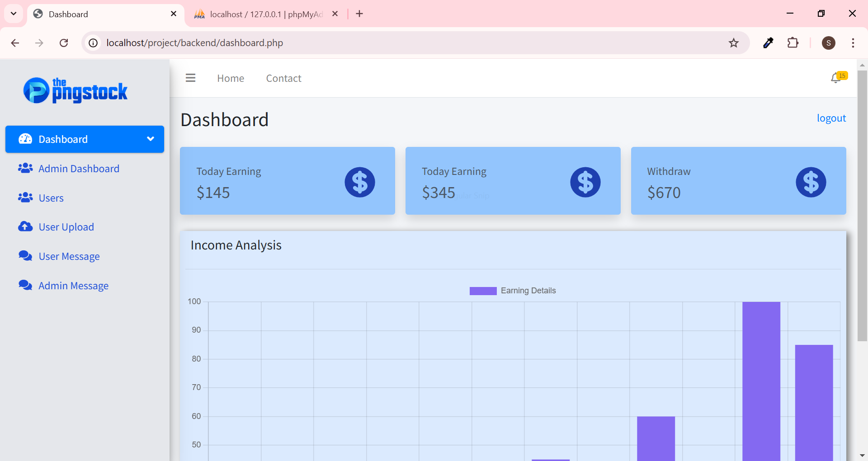
Task: Click the chart bar reaching 60
Action: click(x=656, y=438)
